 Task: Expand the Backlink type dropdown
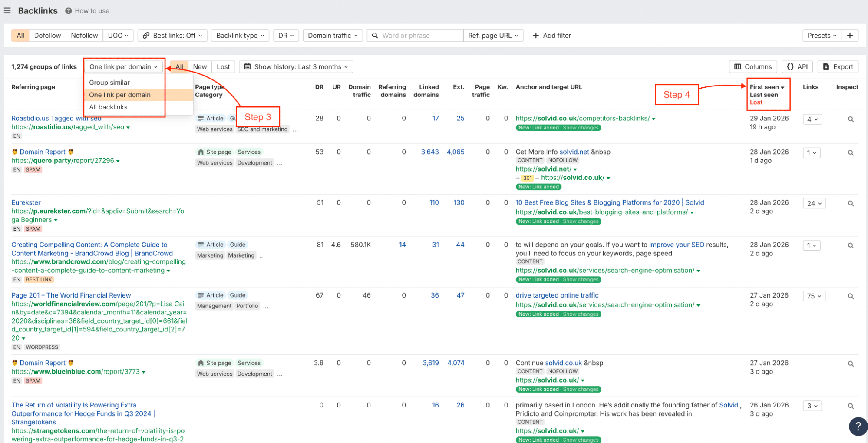240,36
